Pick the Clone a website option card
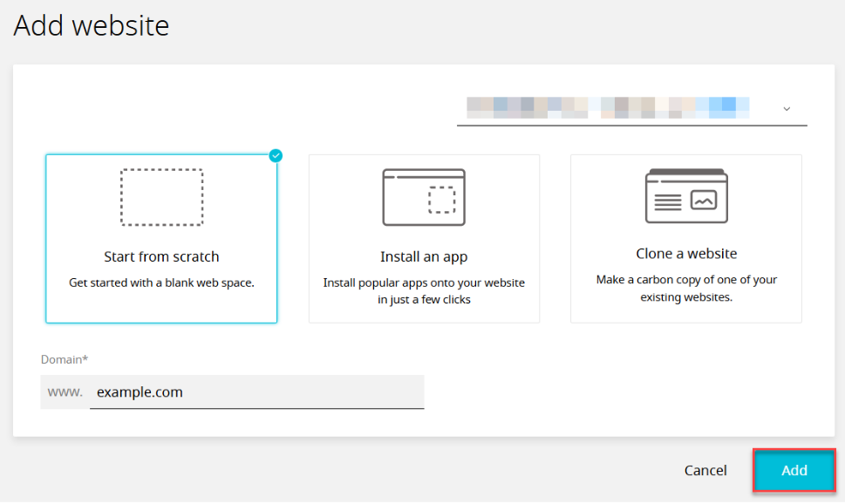This screenshot has height=504, width=845. coord(686,239)
